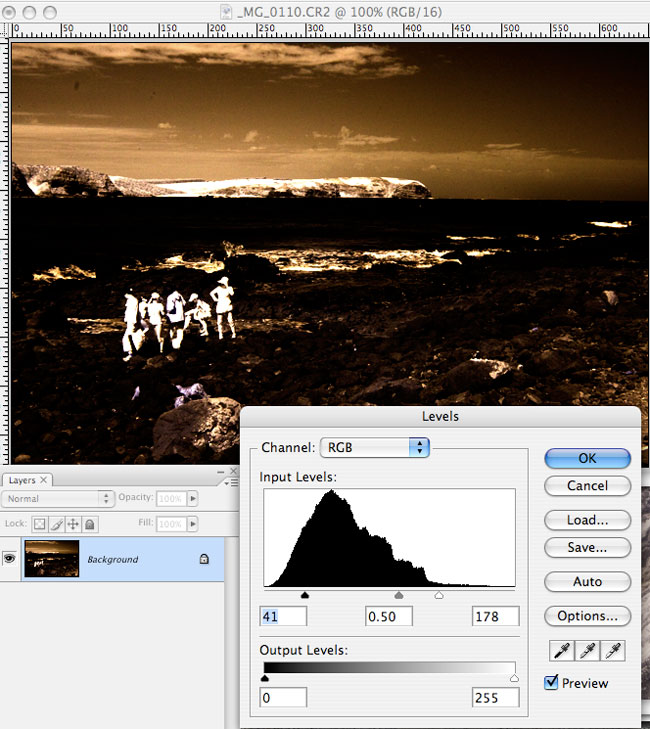The width and height of the screenshot is (650, 729).
Task: Click the Auto levels button
Action: (587, 581)
